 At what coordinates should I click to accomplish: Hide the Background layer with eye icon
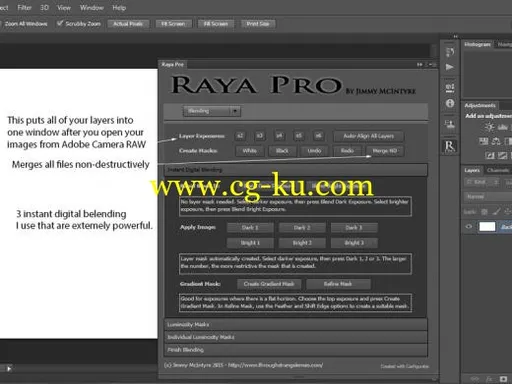click(x=469, y=227)
